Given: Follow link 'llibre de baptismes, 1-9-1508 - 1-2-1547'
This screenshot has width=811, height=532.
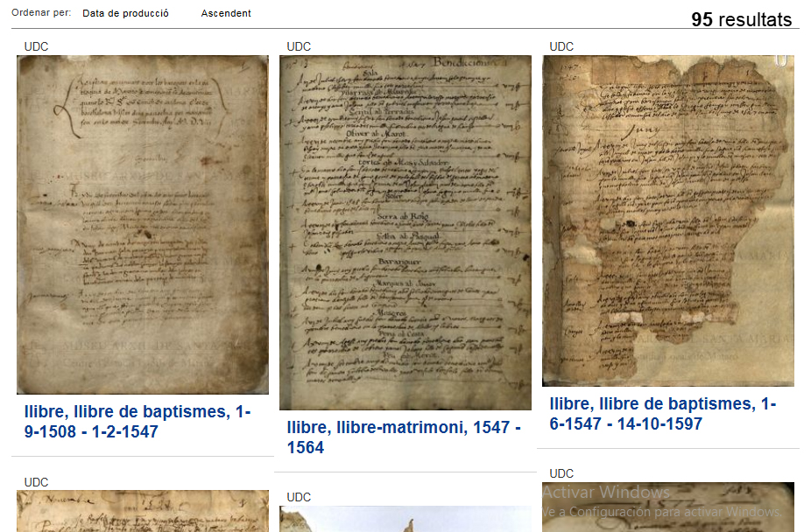Looking at the screenshot, I should (x=138, y=422).
